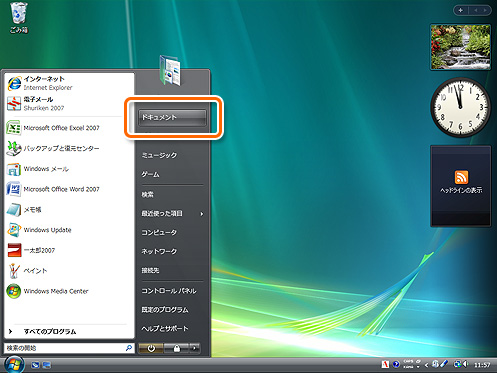Open ネットワーク

(172, 251)
